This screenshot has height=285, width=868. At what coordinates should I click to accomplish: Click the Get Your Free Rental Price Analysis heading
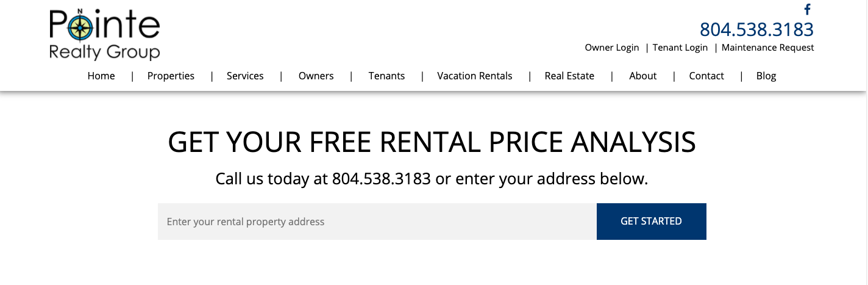(x=432, y=142)
